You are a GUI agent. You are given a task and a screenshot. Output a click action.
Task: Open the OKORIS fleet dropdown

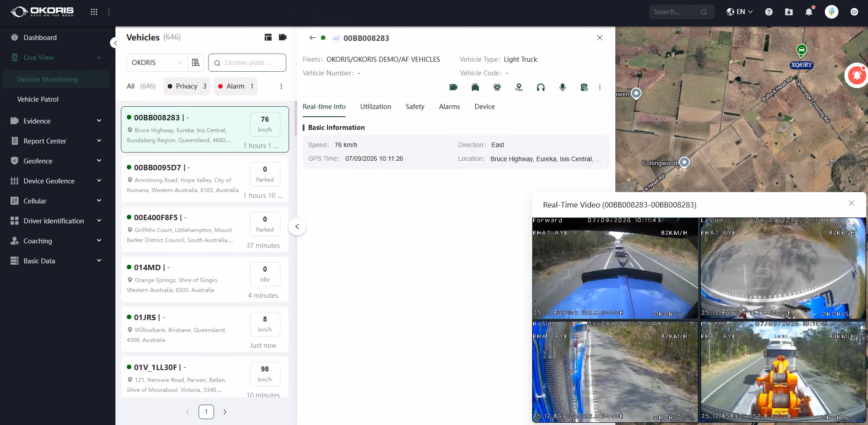[x=157, y=63]
